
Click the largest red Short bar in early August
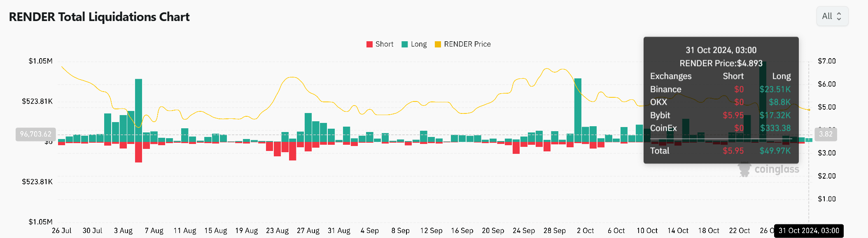coord(138,152)
